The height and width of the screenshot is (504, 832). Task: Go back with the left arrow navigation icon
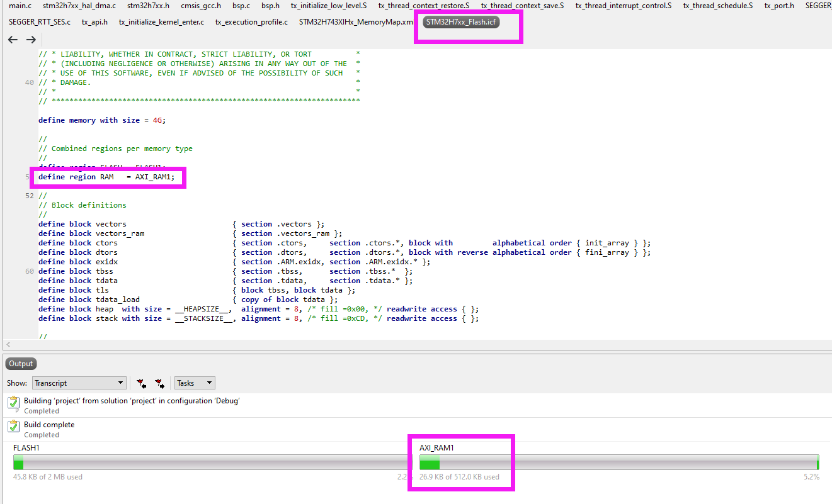13,40
